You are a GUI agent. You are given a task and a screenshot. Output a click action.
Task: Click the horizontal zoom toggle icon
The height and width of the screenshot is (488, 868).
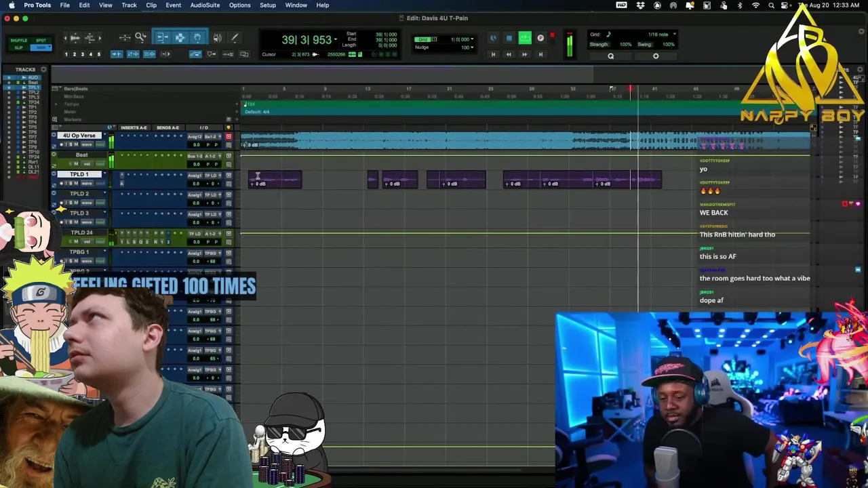(x=125, y=38)
